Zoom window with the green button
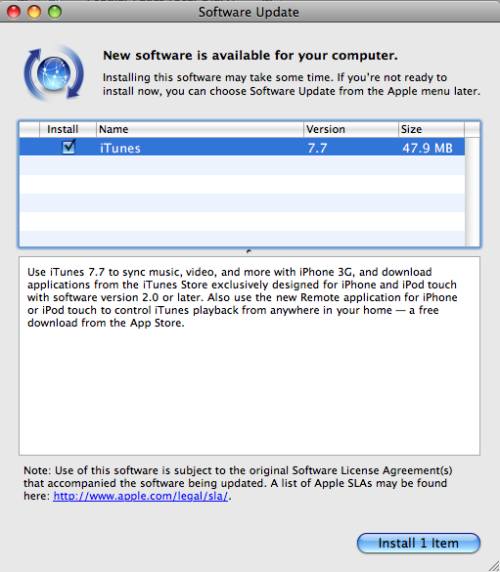This screenshot has width=500, height=572. click(x=55, y=12)
